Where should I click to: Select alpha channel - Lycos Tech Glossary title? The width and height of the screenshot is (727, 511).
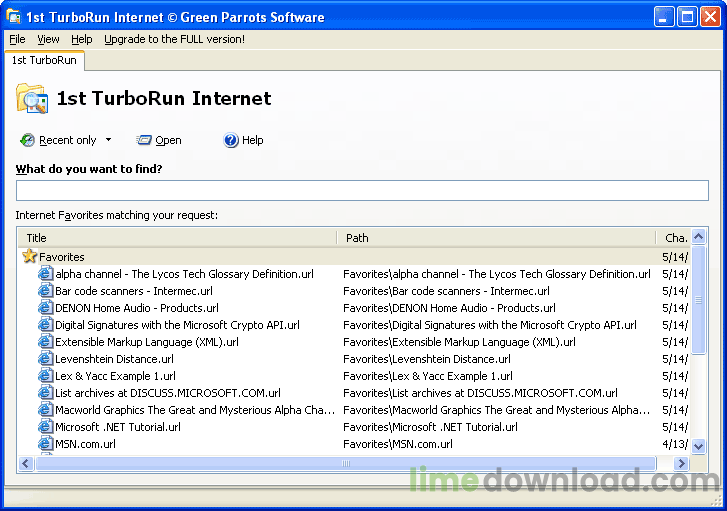[185, 274]
